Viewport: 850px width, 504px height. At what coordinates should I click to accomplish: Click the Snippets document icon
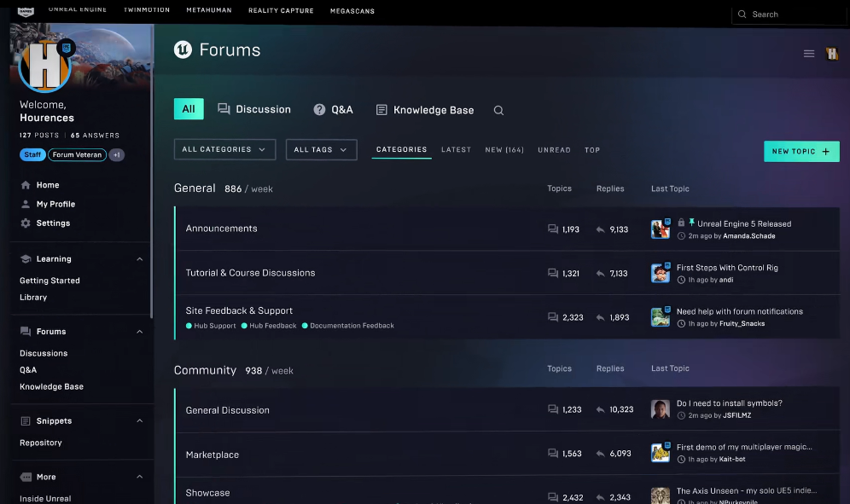pyautogui.click(x=26, y=421)
